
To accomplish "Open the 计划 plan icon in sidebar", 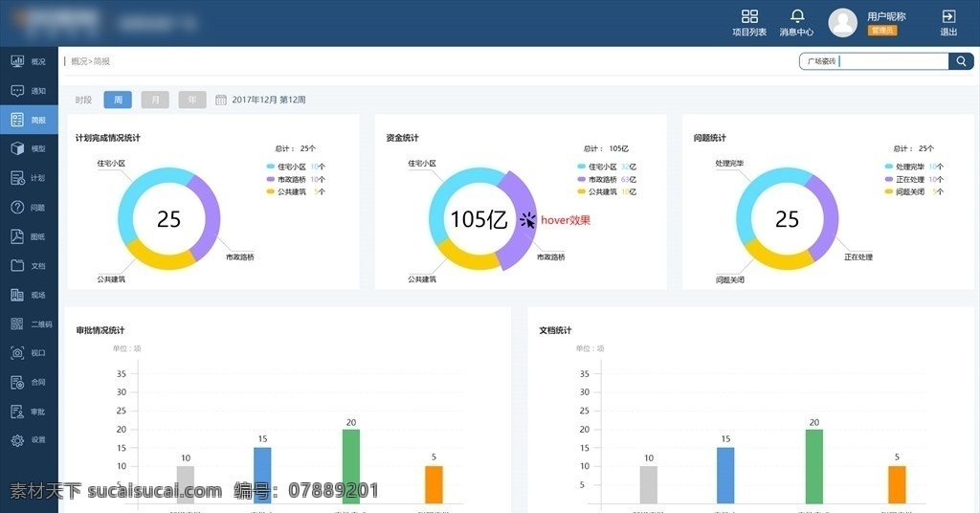I will [17, 178].
